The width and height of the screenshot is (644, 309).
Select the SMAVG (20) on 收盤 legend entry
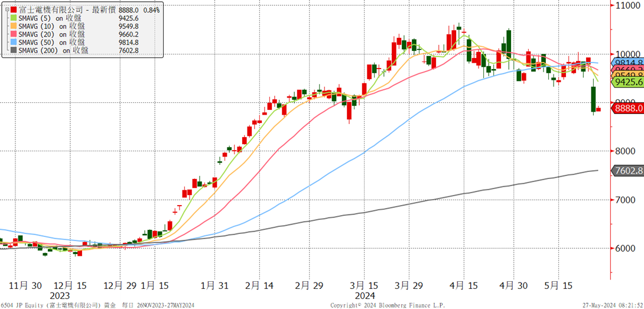coord(52,34)
